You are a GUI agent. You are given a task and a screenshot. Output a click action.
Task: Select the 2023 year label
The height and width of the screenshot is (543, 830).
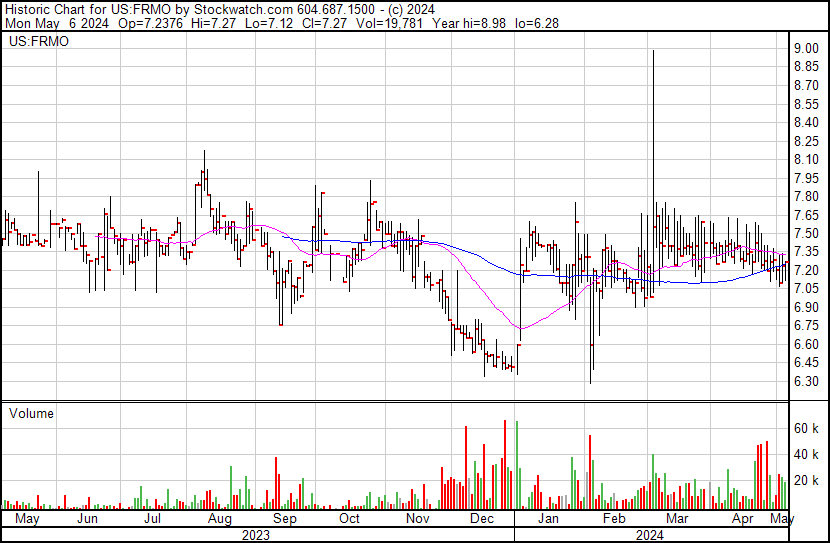pos(257,535)
